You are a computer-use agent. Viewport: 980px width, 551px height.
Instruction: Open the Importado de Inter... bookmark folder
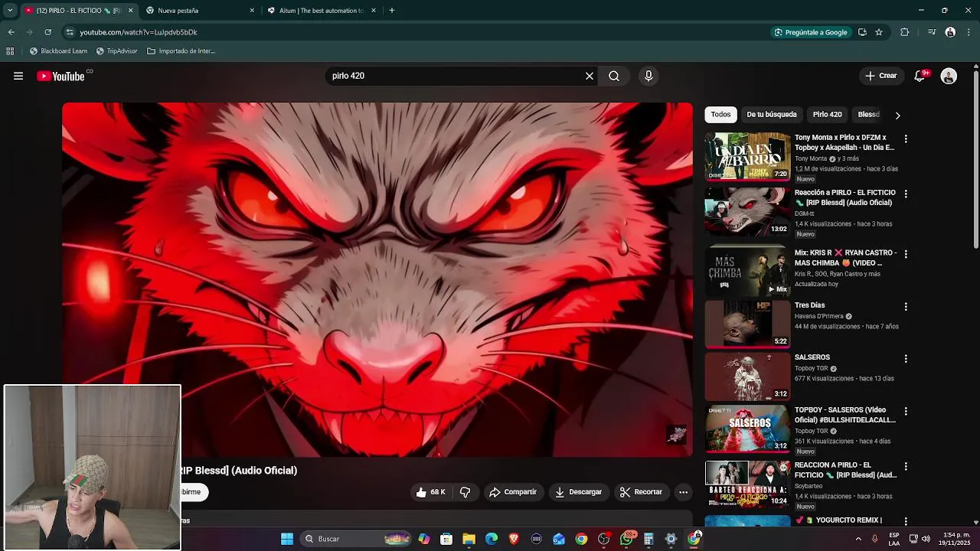point(181,51)
